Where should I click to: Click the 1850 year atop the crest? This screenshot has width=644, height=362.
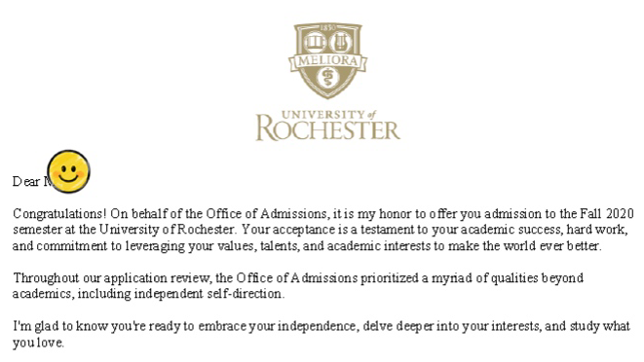(x=327, y=27)
